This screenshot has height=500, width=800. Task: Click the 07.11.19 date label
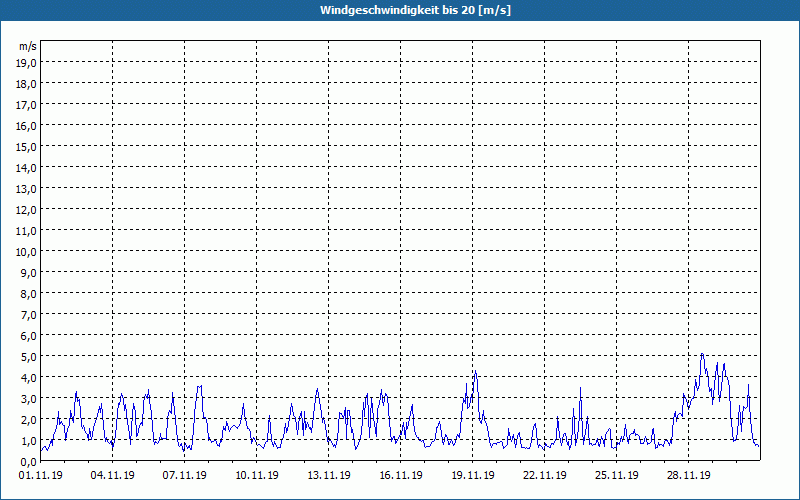tap(185, 476)
